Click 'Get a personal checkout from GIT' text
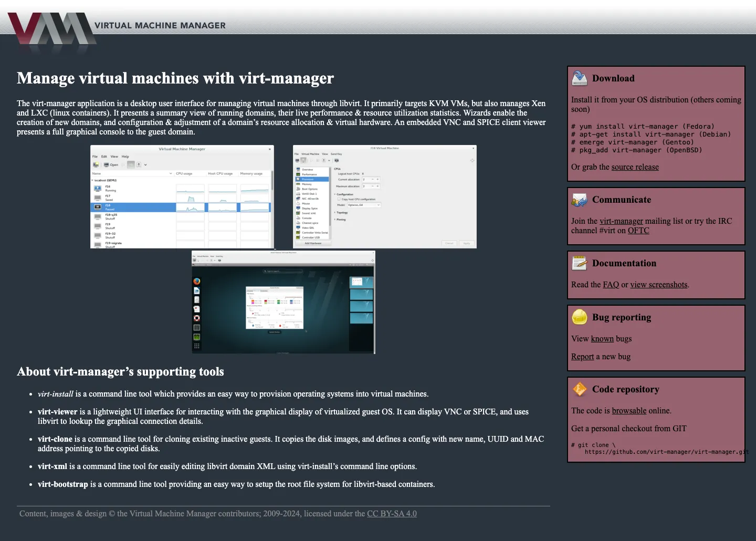This screenshot has width=756, height=541. pyautogui.click(x=629, y=429)
